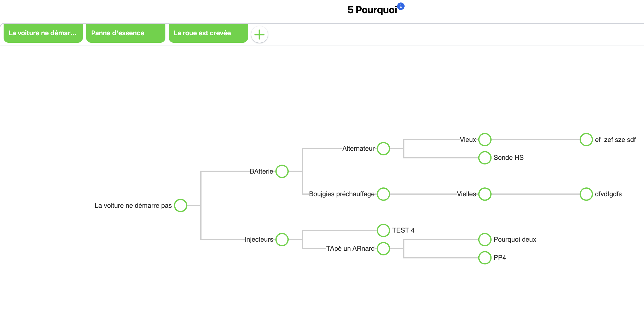Select the Vieux node circle
Screen dimensions: 644x329
click(x=485, y=140)
